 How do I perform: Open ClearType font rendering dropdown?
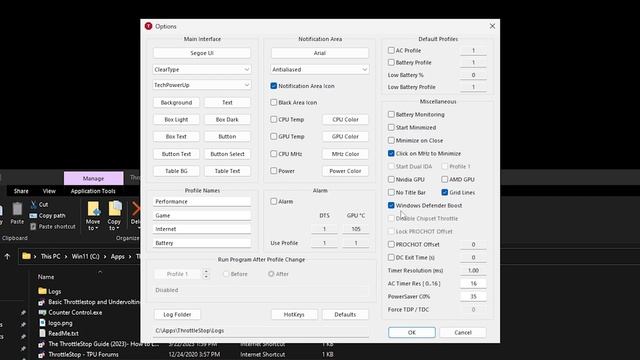(x=202, y=70)
